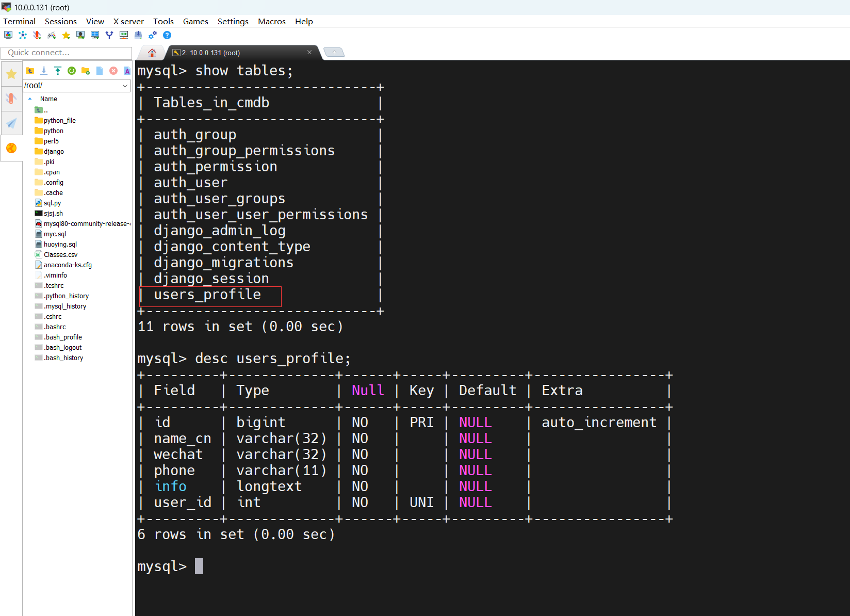Open the Tools menu
This screenshot has width=850, height=616.
click(x=164, y=21)
